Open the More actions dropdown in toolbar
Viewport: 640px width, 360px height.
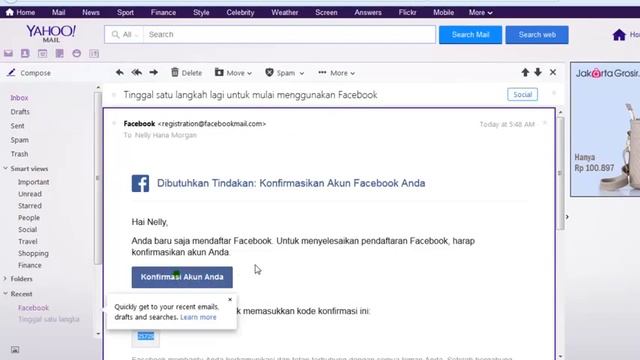337,73
